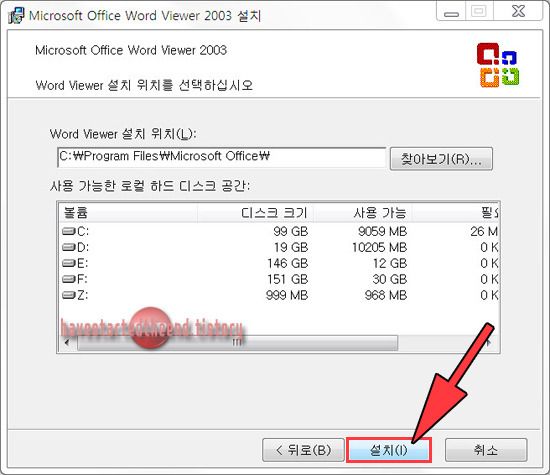Select the C: drive icon

69,231
